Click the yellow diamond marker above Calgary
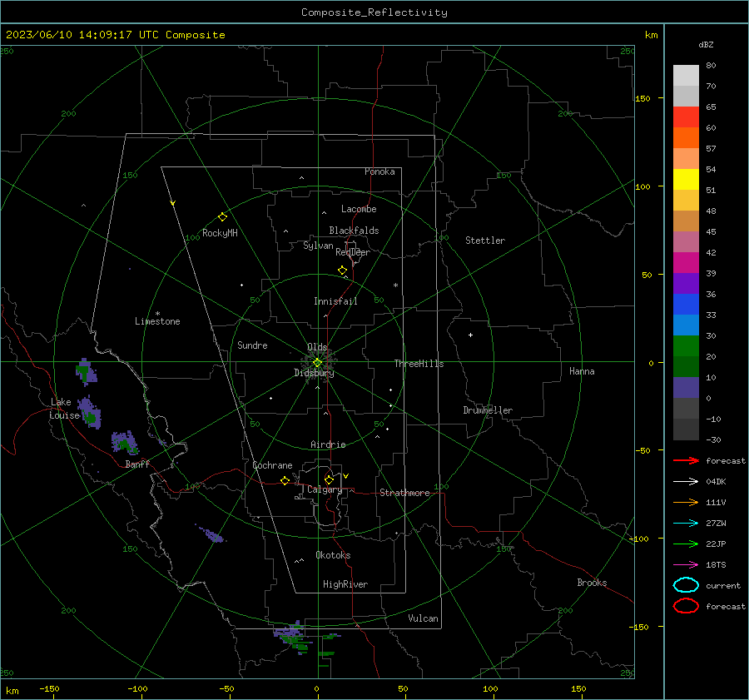 click(x=329, y=479)
